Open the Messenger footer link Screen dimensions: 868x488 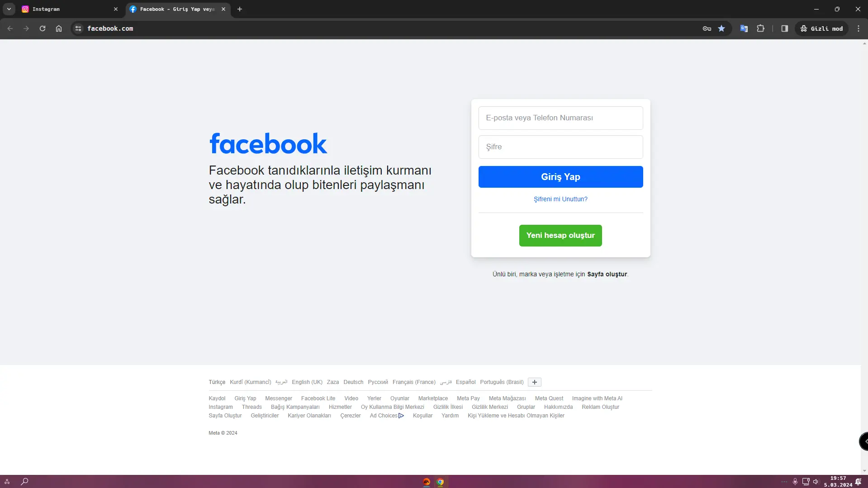pos(279,398)
